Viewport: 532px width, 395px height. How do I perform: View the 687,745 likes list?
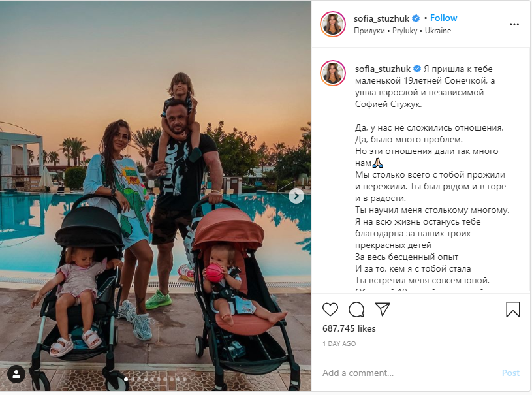tap(349, 329)
